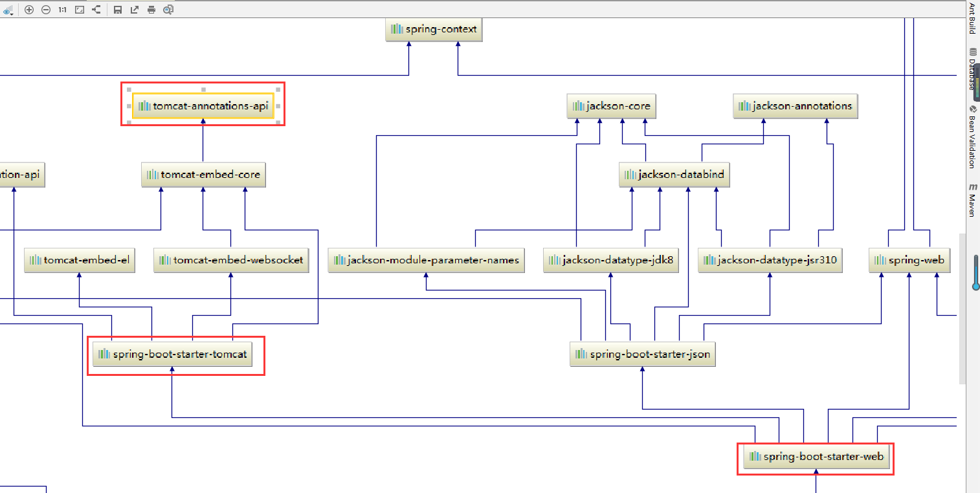Select the tomcat-annotations-api node

click(203, 106)
